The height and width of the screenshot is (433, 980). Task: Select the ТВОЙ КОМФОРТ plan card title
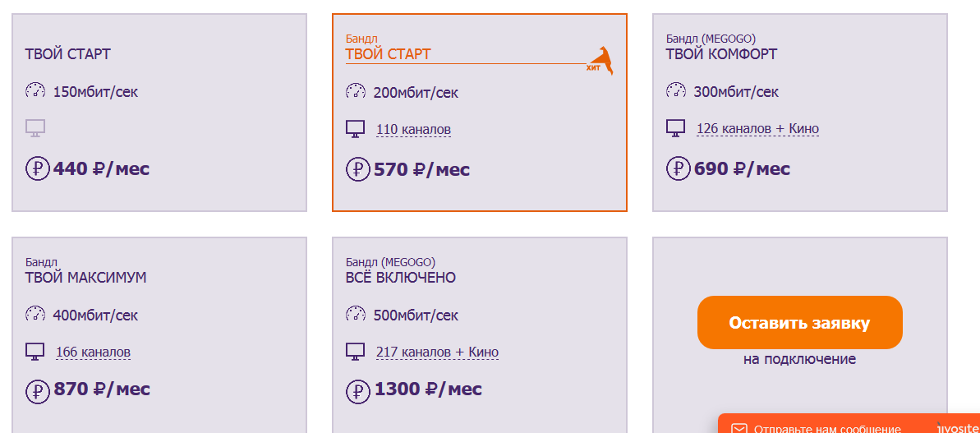(x=721, y=54)
